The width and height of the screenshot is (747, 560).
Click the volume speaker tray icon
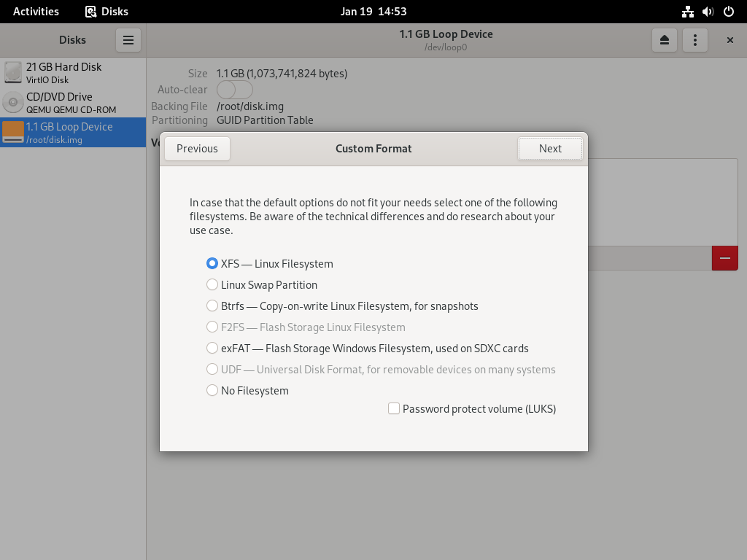pyautogui.click(x=708, y=12)
